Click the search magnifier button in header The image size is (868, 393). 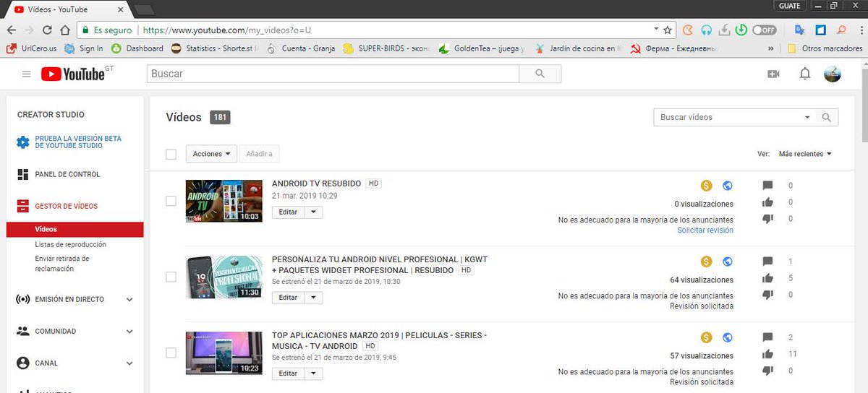pyautogui.click(x=540, y=74)
